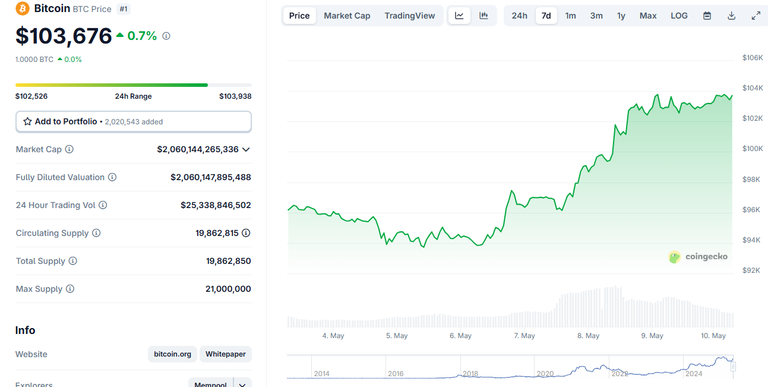768x387 pixels.
Task: Click Add to Portfolio button
Action: point(133,121)
